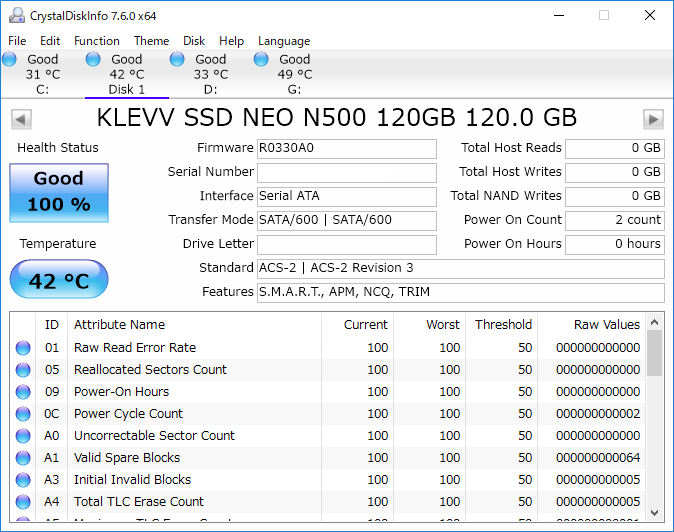The image size is (674, 532).
Task: Go to previous disk with left arrow
Action: tap(21, 119)
